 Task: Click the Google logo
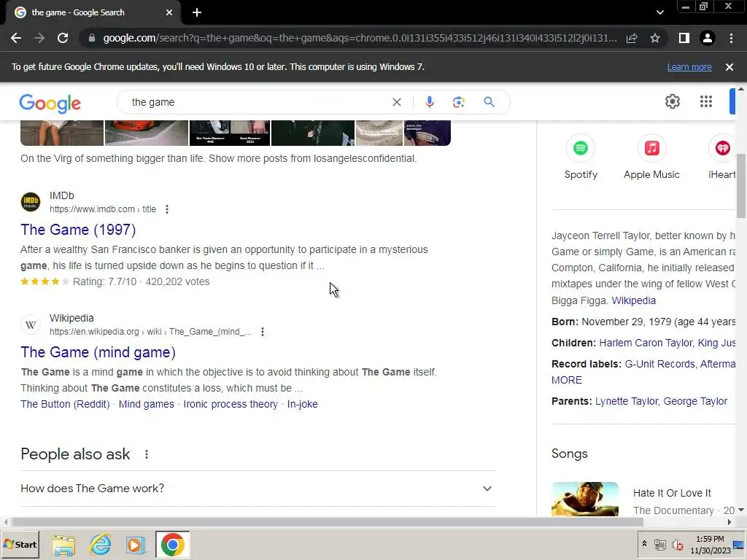point(50,104)
